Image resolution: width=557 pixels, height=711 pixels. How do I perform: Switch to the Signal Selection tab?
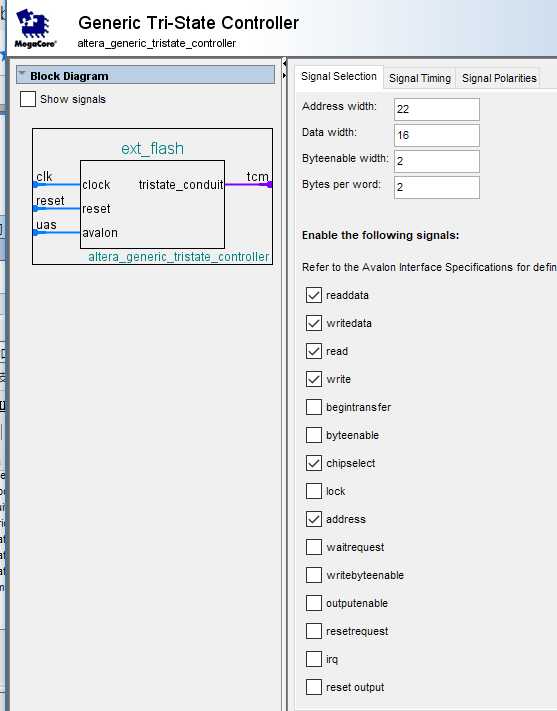[x=339, y=76]
